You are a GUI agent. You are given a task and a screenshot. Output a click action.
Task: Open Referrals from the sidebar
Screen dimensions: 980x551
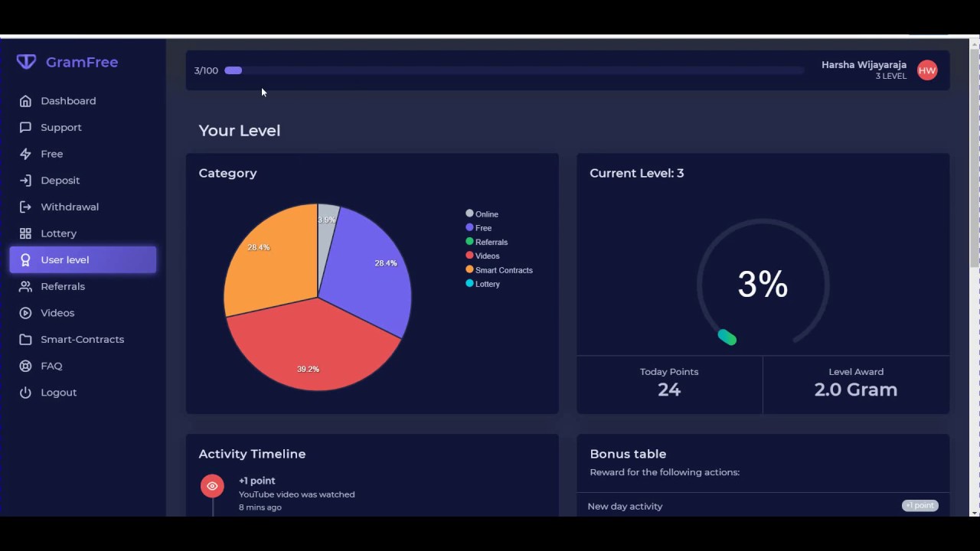[x=83, y=286]
